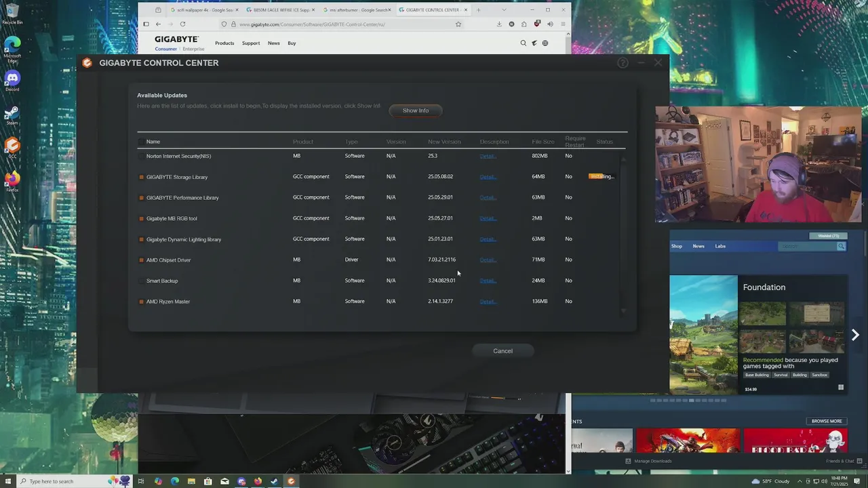Screen dimensions: 868x488
Task: Open News menu on Gigabyte site
Action: (273, 43)
